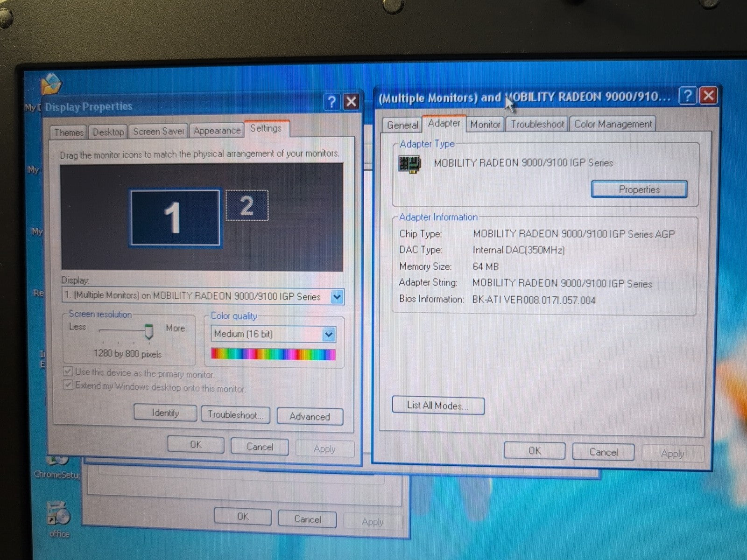Click the Identify button
The width and height of the screenshot is (747, 560).
[x=165, y=413]
